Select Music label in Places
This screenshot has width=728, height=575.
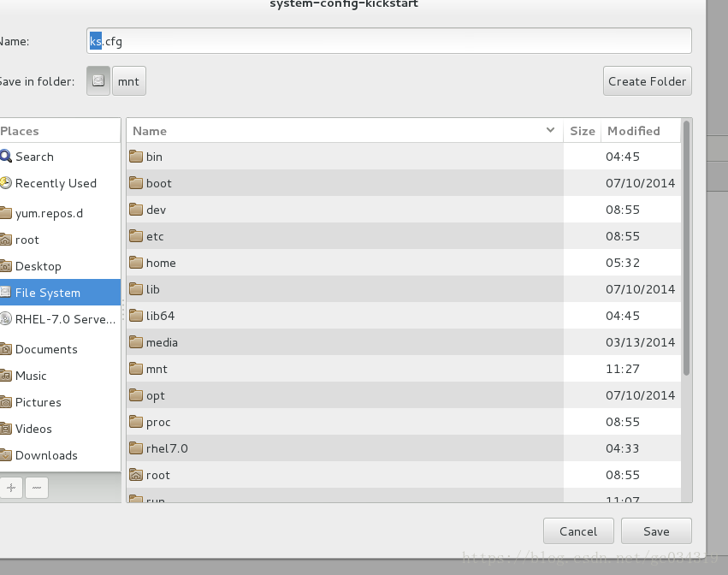tap(31, 376)
